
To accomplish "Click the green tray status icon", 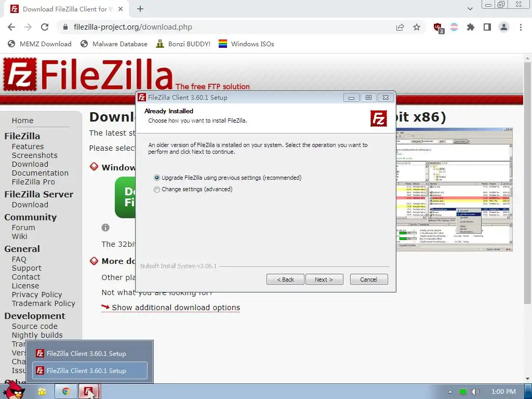I will 463,392.
